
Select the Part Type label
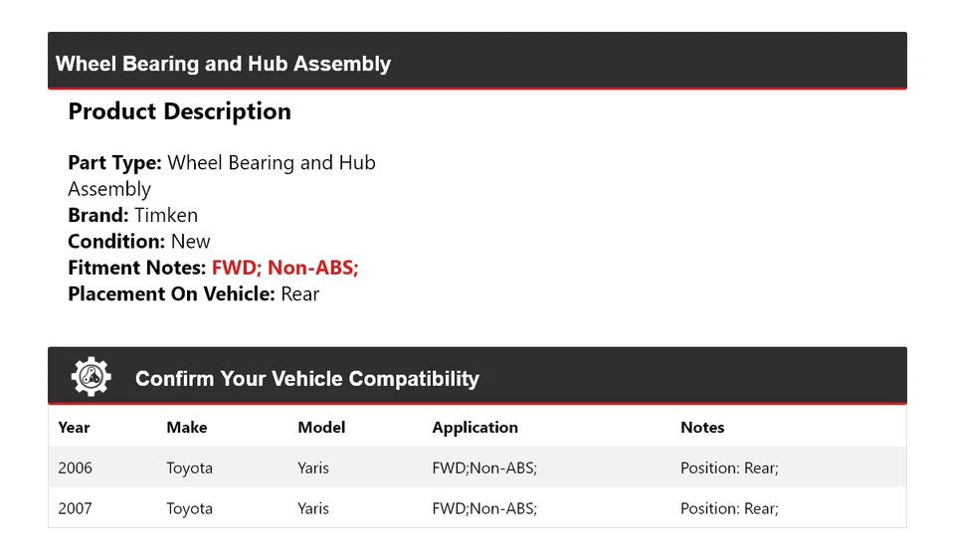coord(114,163)
